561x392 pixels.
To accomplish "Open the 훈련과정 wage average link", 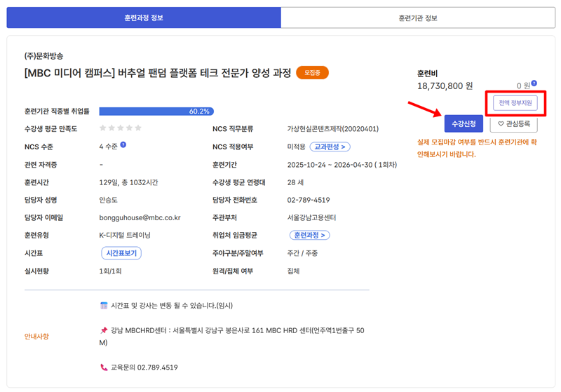I will [309, 235].
